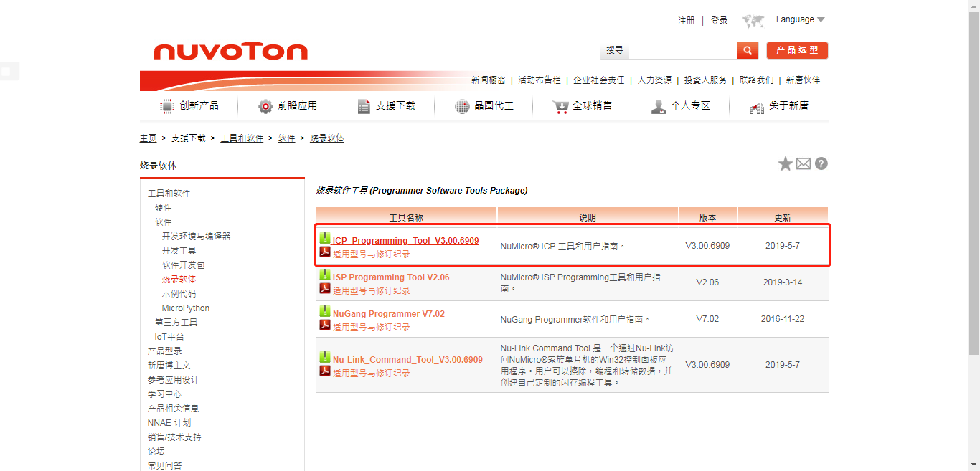
Task: Click the globe icon beside 晶圆代工
Action: (x=462, y=106)
